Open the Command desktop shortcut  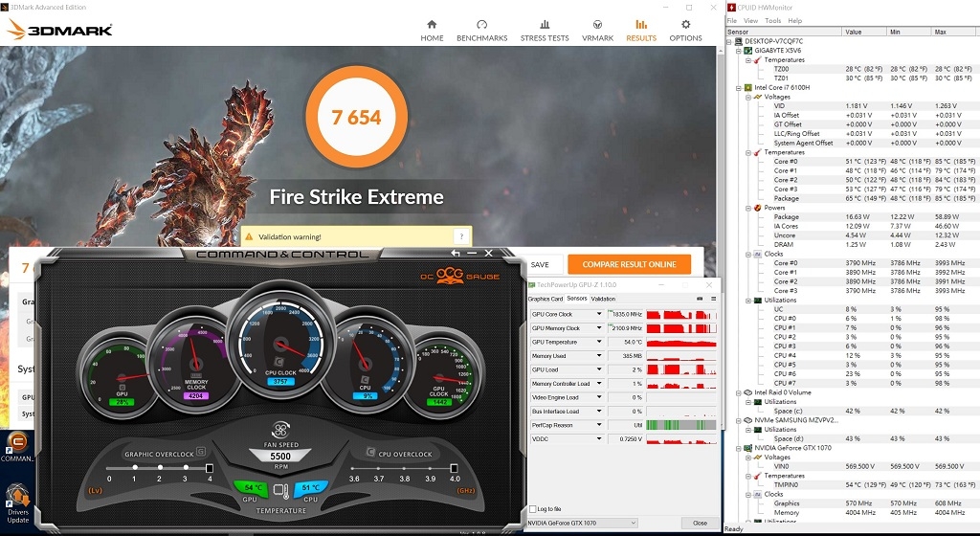[x=17, y=447]
